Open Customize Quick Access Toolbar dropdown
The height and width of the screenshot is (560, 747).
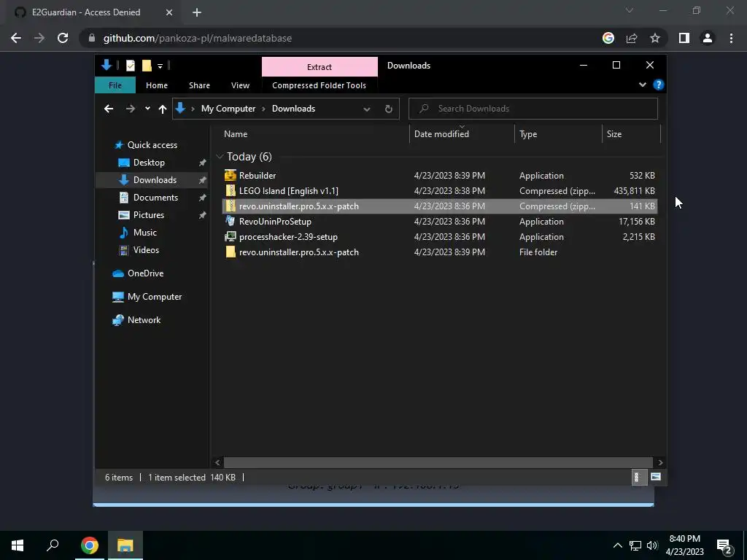160,66
